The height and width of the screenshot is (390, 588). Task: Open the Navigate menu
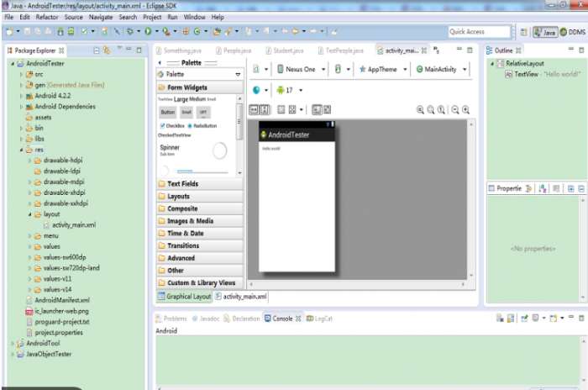(x=101, y=17)
